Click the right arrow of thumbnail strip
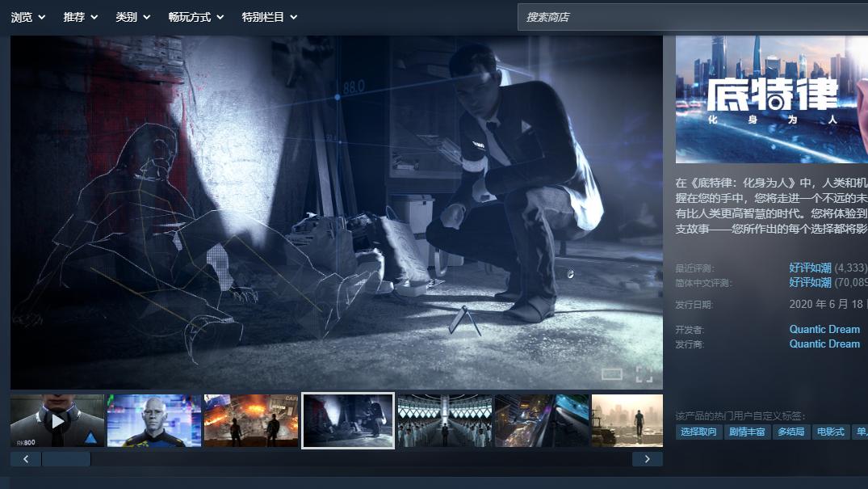The height and width of the screenshot is (489, 868). click(x=647, y=459)
